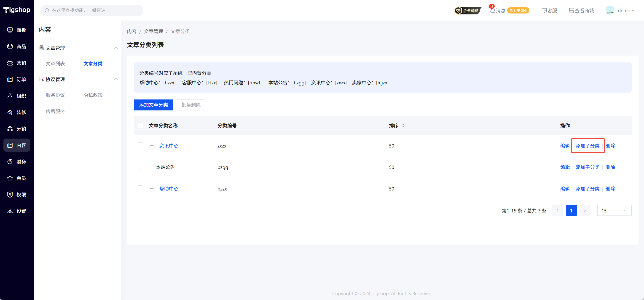Select the 装修 decoration icon in sidebar
Screen dimensions: 644x300
(10, 112)
